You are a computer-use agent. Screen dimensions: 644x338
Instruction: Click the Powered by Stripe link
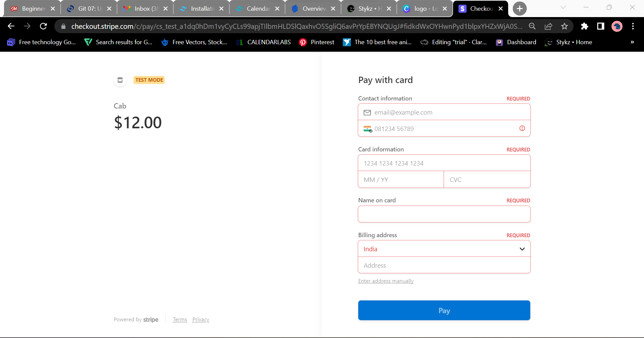tap(136, 320)
